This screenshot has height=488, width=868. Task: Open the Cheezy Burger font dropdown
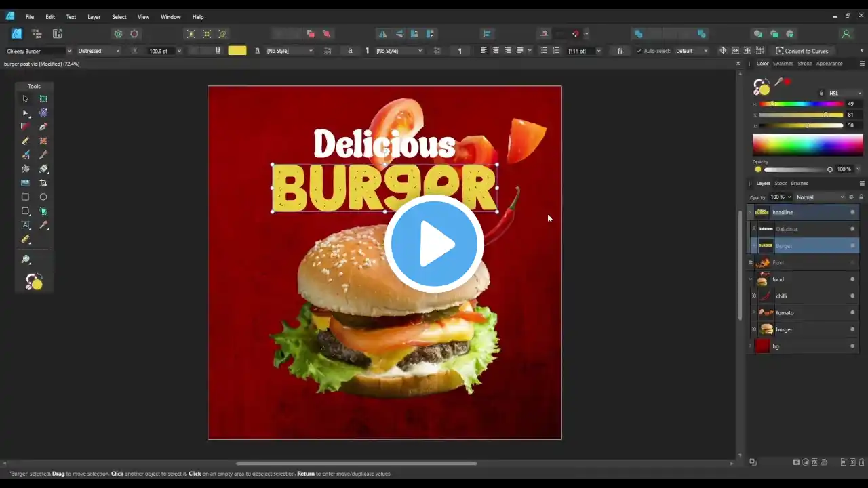pyautogui.click(x=68, y=51)
